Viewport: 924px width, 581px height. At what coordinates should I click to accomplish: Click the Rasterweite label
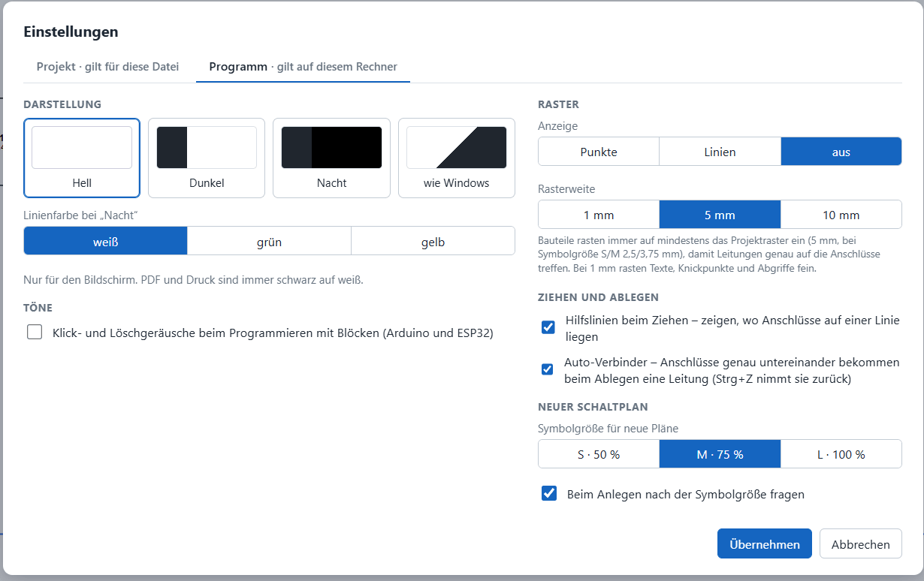click(566, 189)
